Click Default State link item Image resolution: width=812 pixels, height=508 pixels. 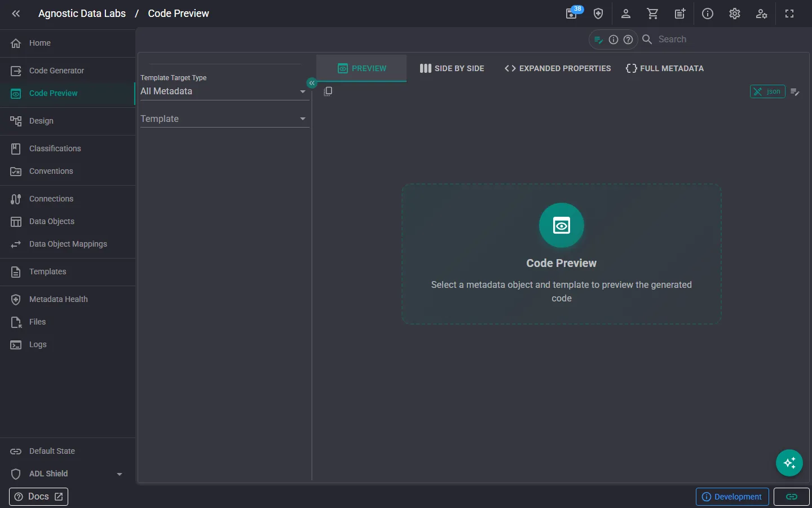(68, 451)
